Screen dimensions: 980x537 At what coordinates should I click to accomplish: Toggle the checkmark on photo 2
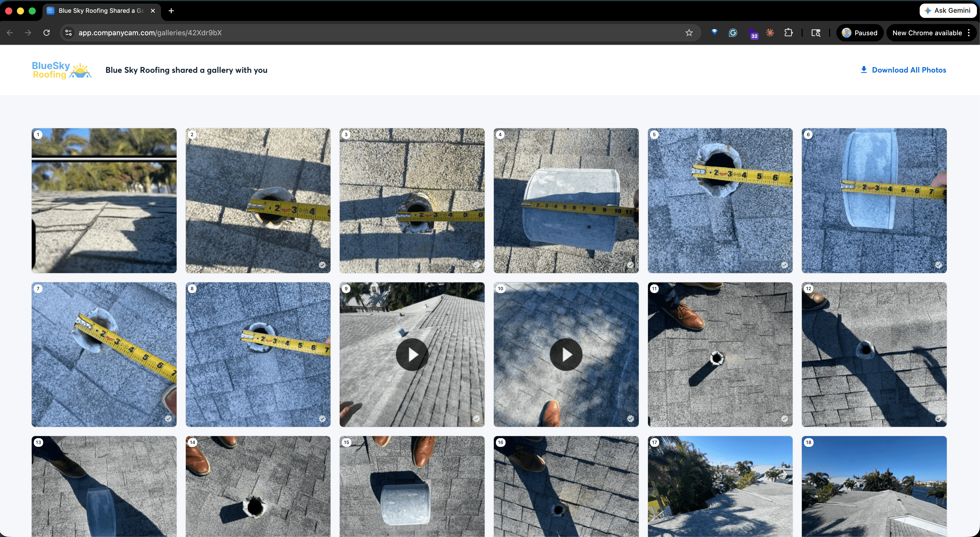point(322,265)
